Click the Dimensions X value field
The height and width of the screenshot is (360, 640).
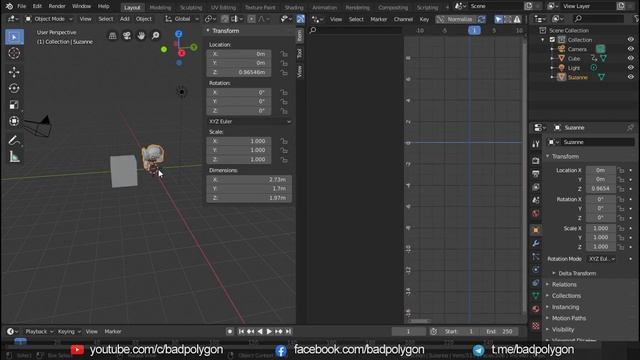(x=249, y=180)
